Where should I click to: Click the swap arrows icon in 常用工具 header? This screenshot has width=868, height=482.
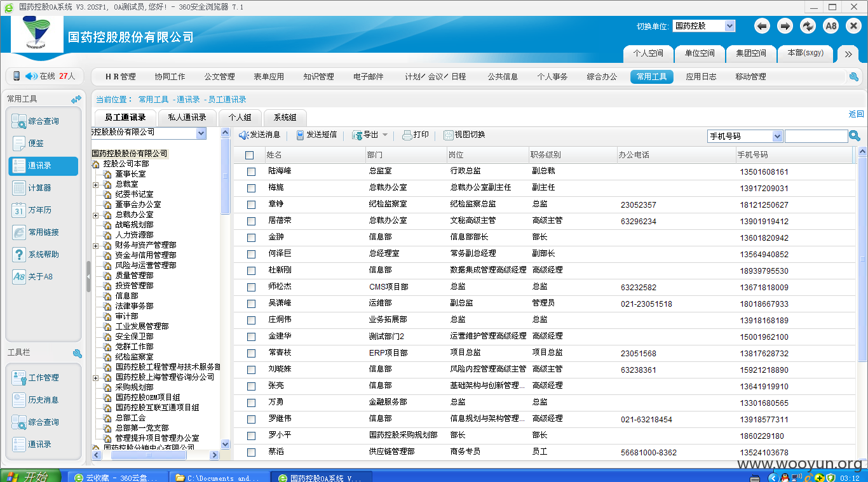pos(76,99)
